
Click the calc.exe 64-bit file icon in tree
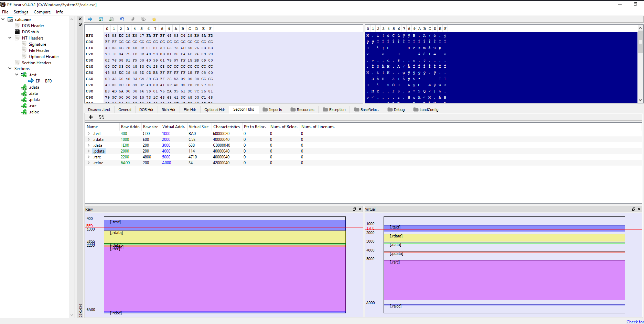pyautogui.click(x=10, y=20)
